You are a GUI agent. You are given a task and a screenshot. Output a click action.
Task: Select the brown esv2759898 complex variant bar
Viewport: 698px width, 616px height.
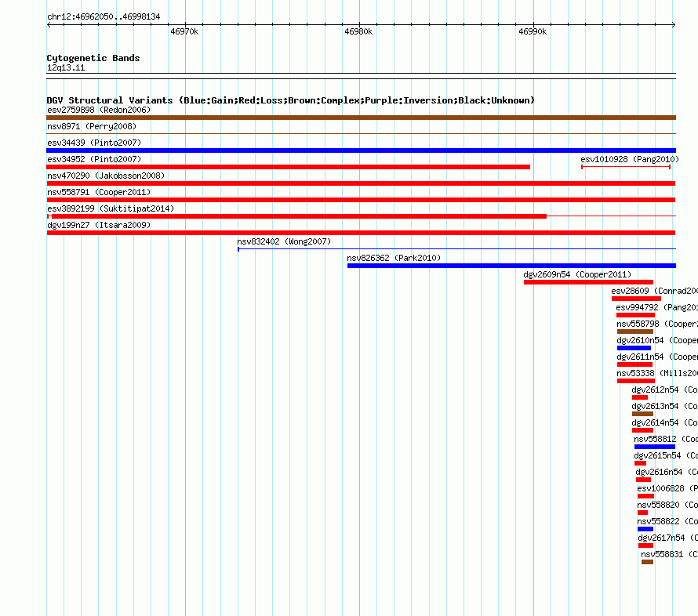[x=361, y=118]
